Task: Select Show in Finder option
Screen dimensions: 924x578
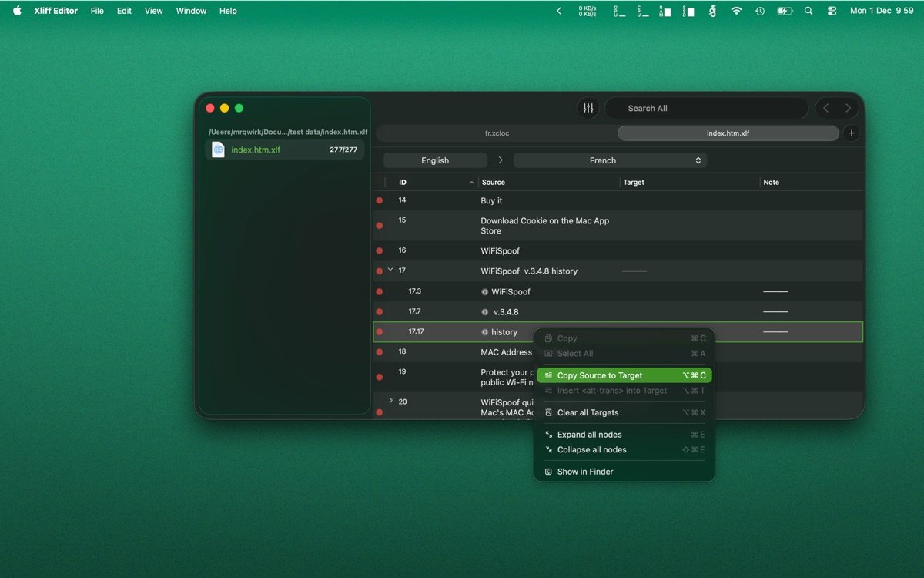Action: 585,472
